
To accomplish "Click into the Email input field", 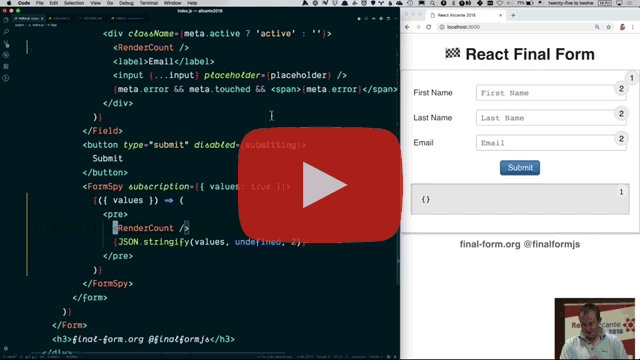I will [551, 143].
